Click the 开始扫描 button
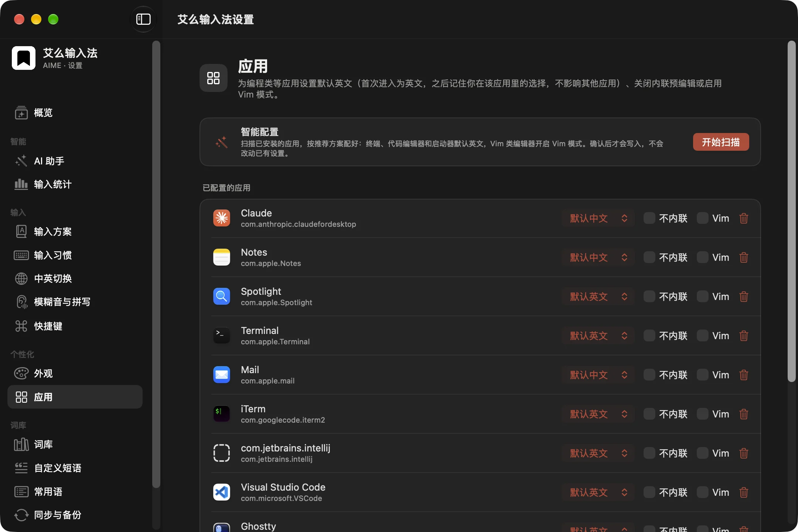The height and width of the screenshot is (532, 798). (721, 142)
